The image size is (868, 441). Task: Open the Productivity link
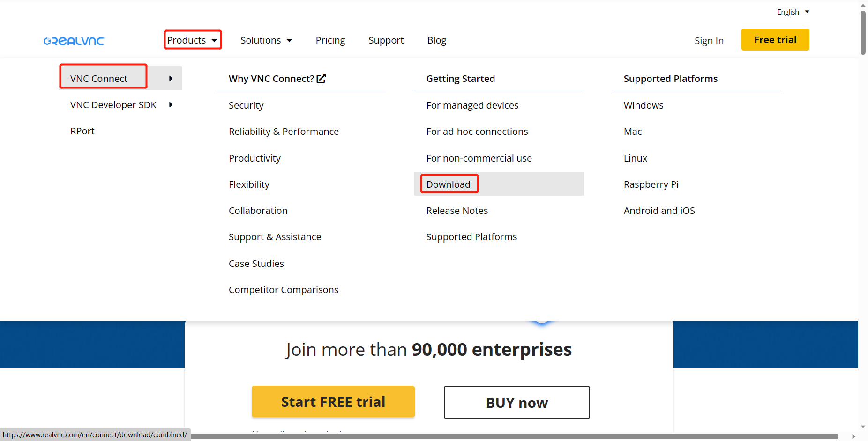pos(254,158)
